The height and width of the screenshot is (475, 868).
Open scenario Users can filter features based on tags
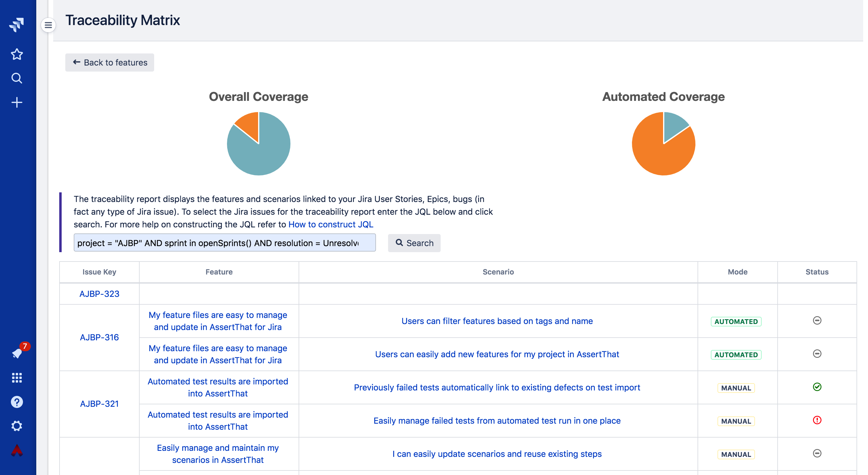coord(497,321)
